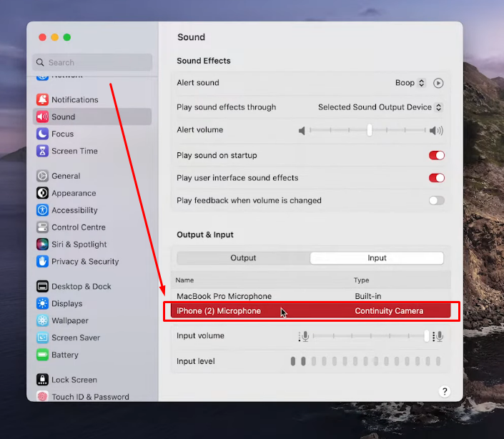Screen dimensions: 504x439
Task: Open Displays sun icon in sidebar
Action: [42, 303]
